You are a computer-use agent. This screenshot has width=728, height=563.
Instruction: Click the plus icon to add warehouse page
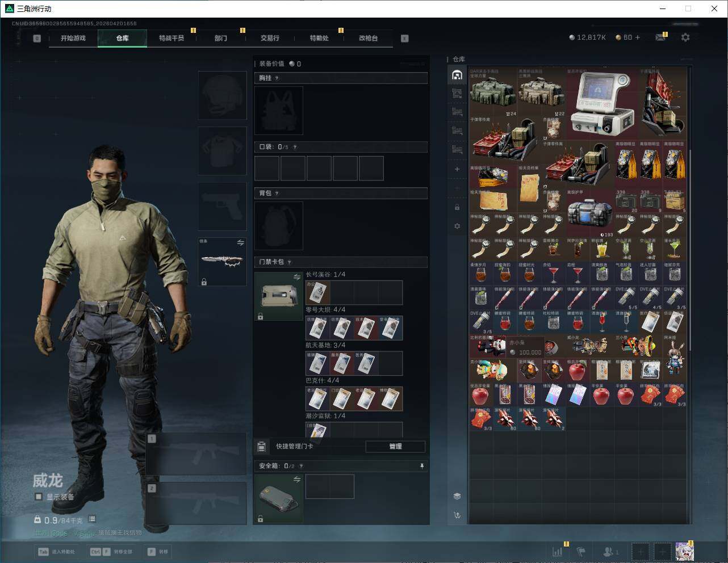457,169
